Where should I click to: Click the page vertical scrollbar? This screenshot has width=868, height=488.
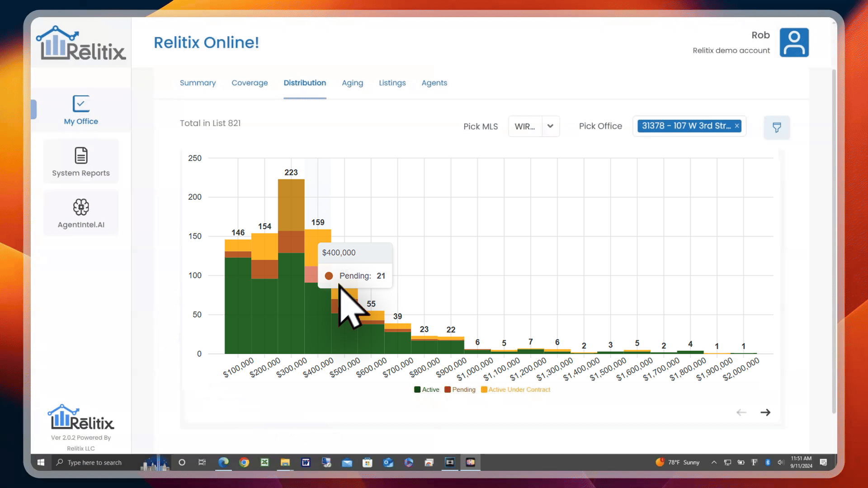tap(834, 242)
